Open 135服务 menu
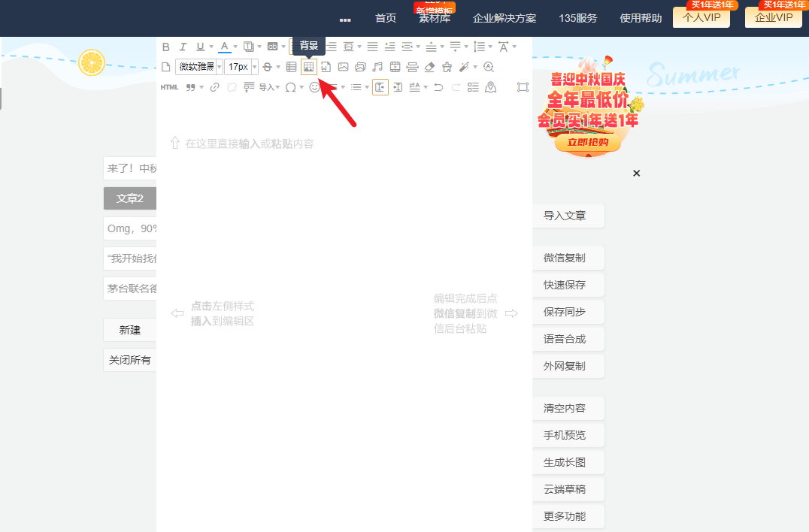Screen dimensions: 809x532 pos(578,18)
